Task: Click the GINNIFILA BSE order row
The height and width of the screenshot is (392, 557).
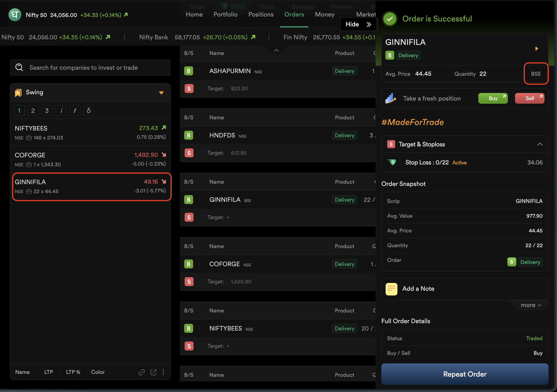Action: [x=278, y=200]
